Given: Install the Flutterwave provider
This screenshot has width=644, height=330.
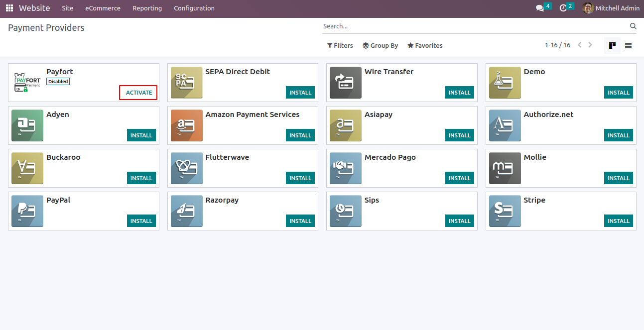Looking at the screenshot, I should tap(300, 178).
